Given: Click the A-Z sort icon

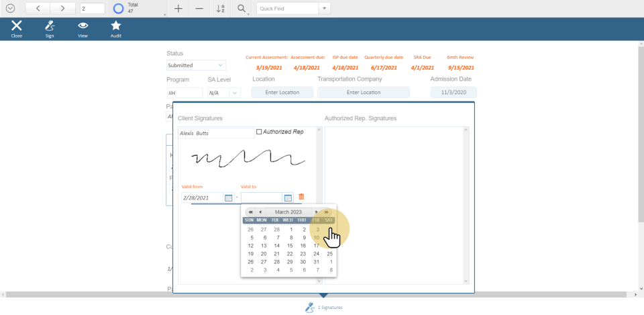Looking at the screenshot, I should pos(220,9).
